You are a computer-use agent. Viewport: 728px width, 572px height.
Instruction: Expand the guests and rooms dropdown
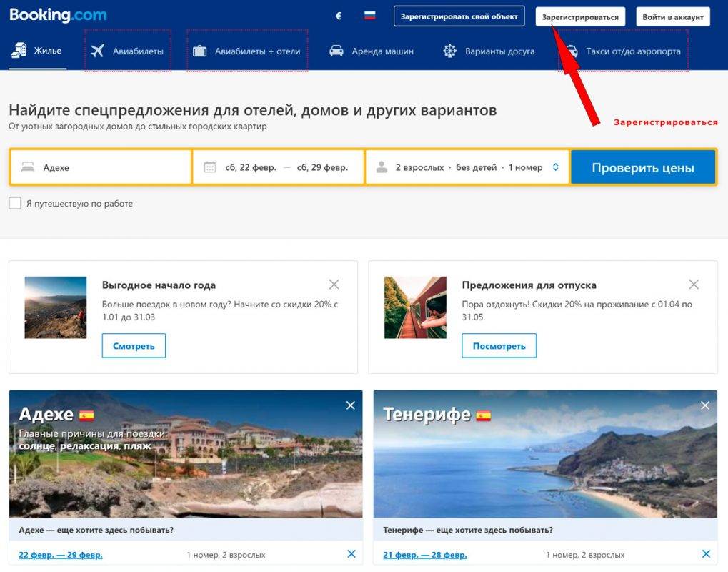coord(556,167)
